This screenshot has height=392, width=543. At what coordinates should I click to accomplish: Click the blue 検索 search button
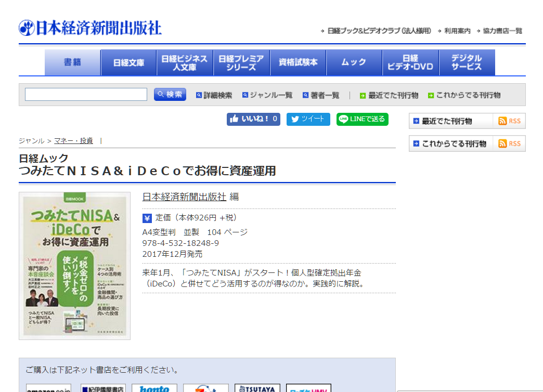[x=170, y=94]
